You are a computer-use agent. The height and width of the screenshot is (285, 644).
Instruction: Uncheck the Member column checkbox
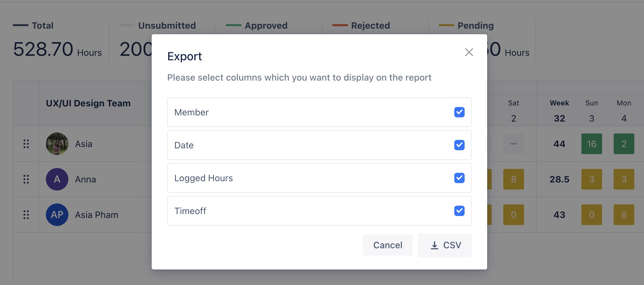[x=459, y=112]
